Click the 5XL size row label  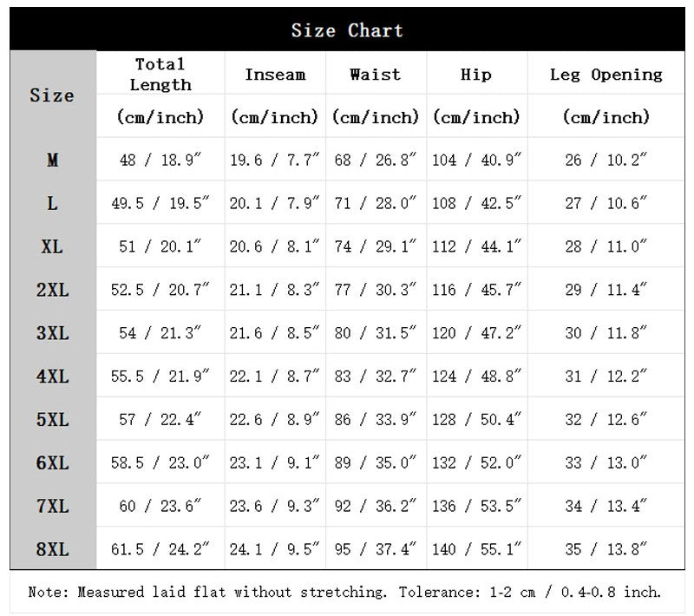(x=52, y=419)
